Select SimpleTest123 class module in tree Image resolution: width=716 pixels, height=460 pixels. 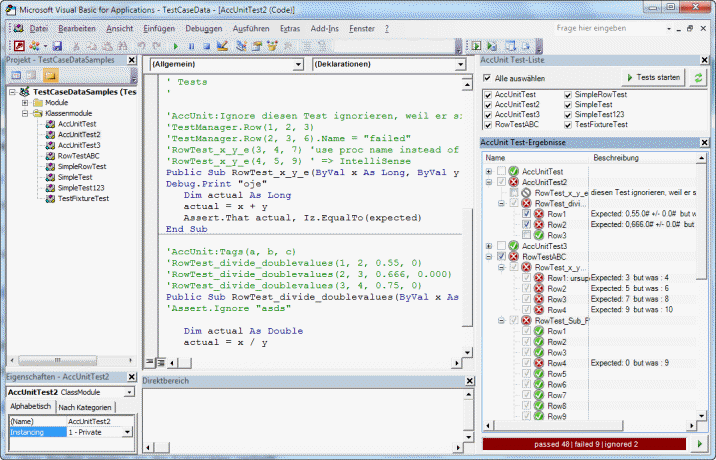pos(80,187)
